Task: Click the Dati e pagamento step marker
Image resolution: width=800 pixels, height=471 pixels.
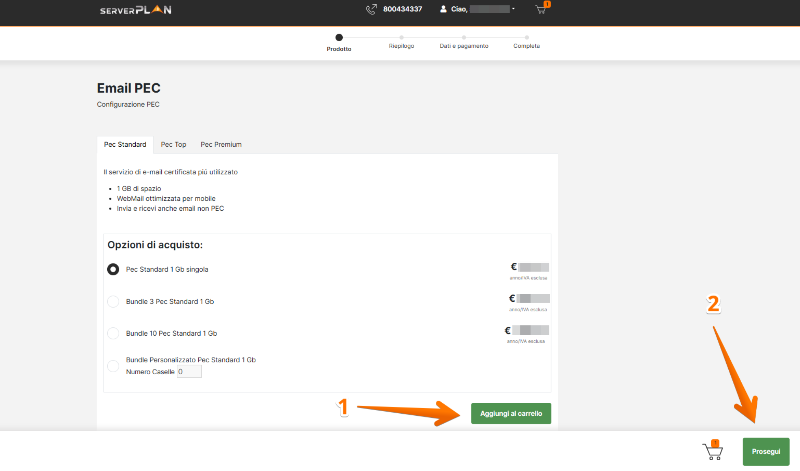Action: [463, 38]
